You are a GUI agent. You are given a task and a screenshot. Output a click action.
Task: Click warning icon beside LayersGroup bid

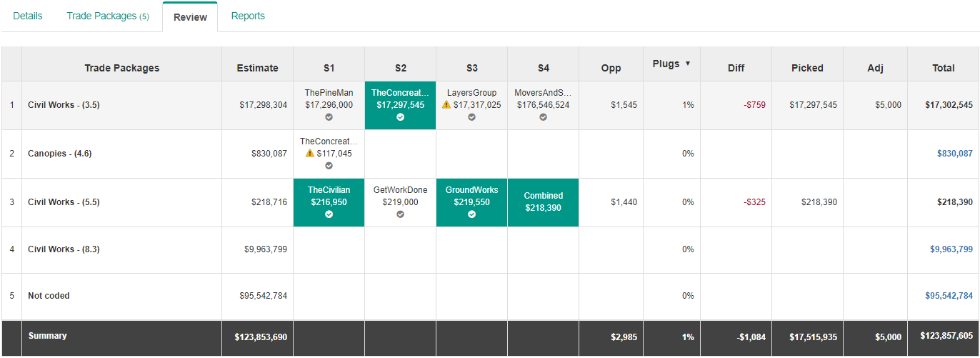tap(446, 105)
